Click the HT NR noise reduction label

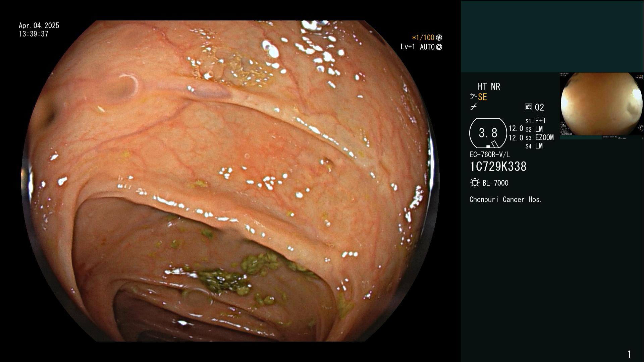[x=489, y=87]
